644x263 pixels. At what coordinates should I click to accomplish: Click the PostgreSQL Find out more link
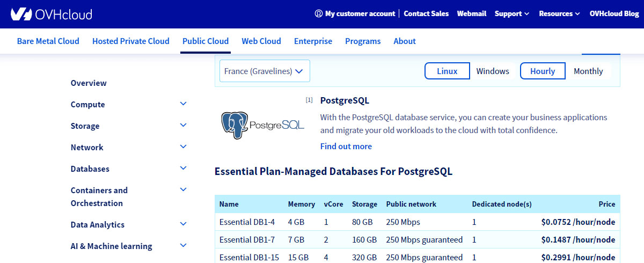(x=346, y=147)
